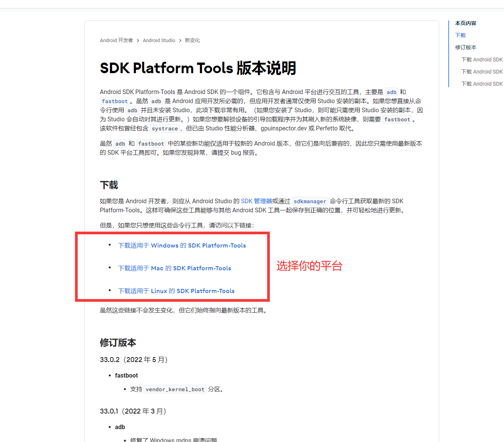Click the 下载 section heading in the article
Screen dimensions: 504x442
[x=109, y=185]
